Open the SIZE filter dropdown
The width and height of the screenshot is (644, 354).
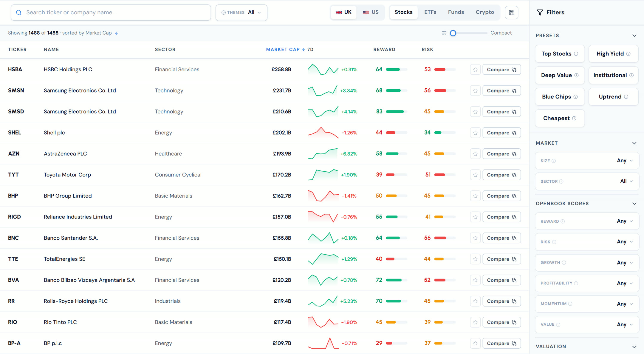587,161
